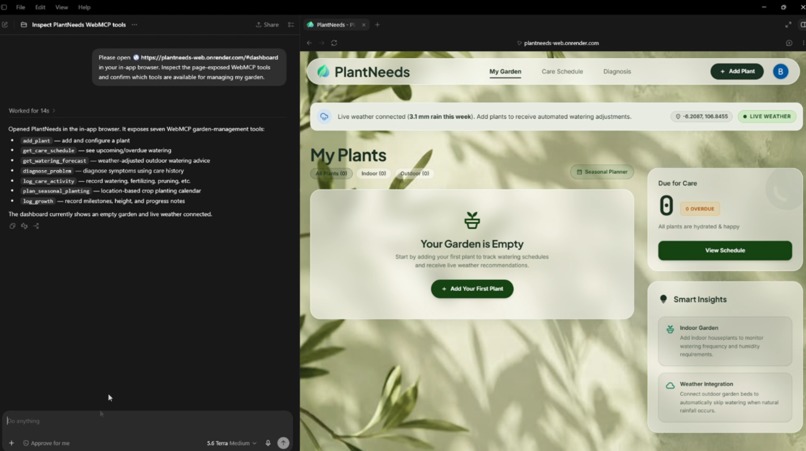Click the potted plant icon in empty card

click(472, 220)
